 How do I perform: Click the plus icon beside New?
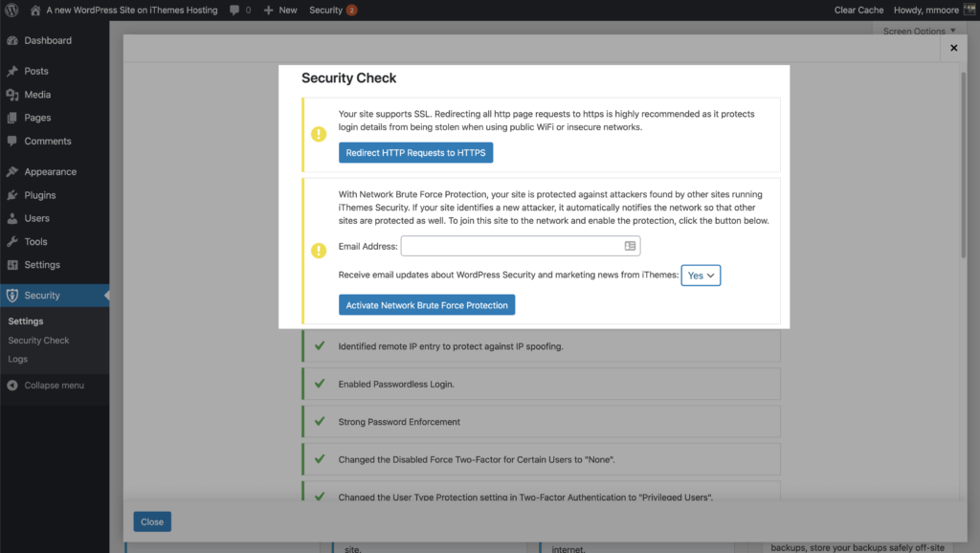pos(268,10)
